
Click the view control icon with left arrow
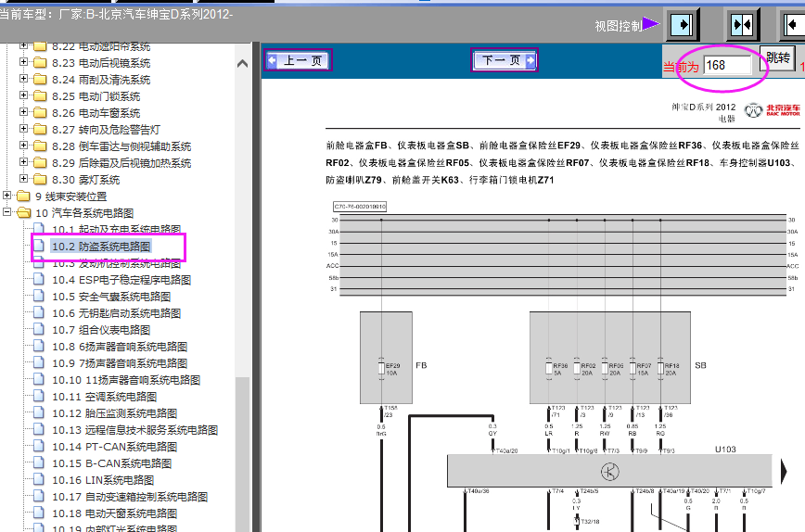(x=794, y=25)
